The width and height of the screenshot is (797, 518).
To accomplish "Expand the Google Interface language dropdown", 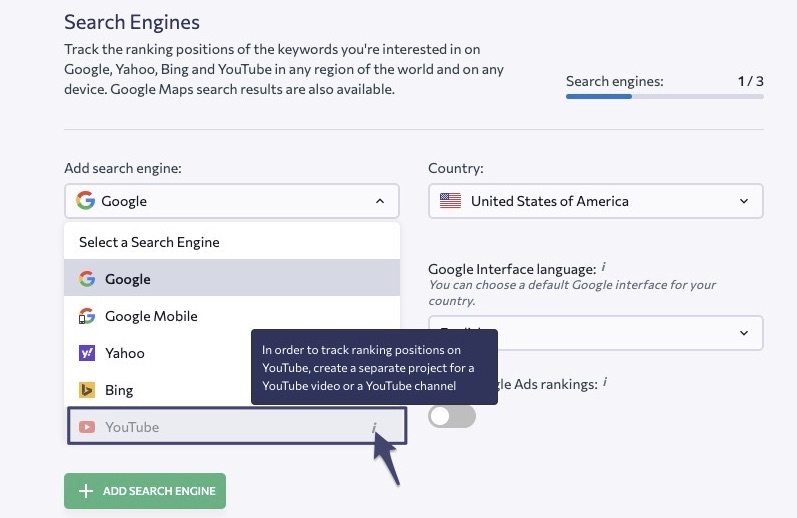I will click(x=744, y=333).
